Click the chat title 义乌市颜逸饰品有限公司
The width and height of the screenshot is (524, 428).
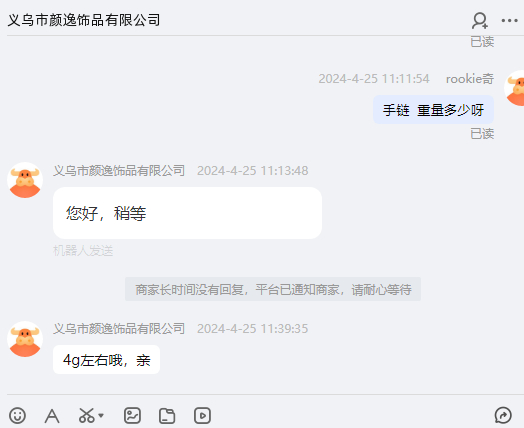(84, 20)
